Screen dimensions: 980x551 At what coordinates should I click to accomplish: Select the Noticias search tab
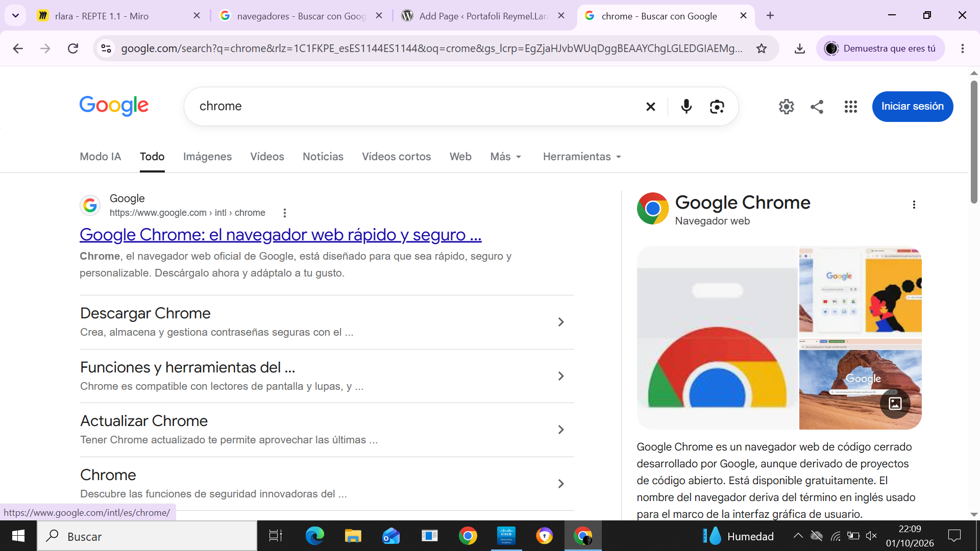tap(323, 157)
